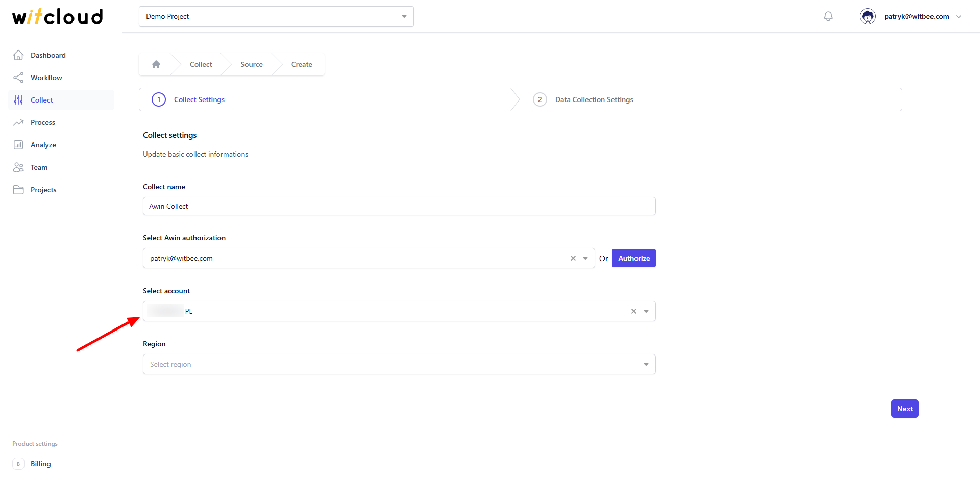Click the Source breadcrumb
Viewport: 980px width, 482px height.
pos(252,64)
